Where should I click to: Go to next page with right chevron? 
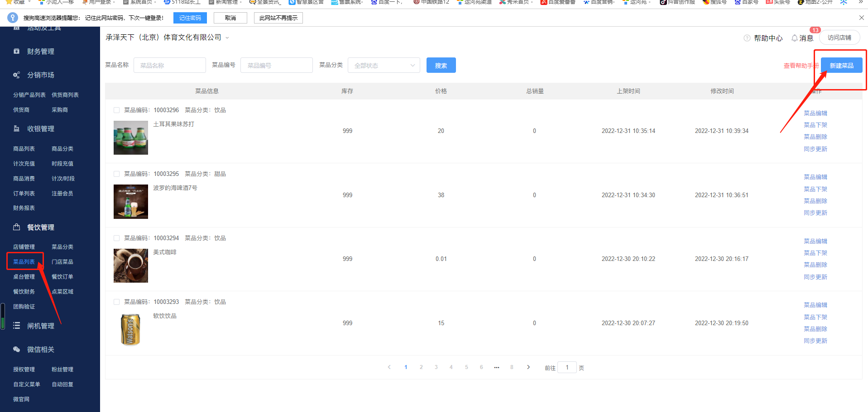pyautogui.click(x=528, y=367)
